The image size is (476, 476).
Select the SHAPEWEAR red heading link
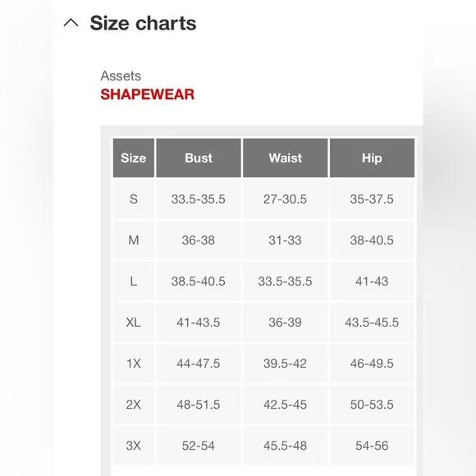(147, 94)
